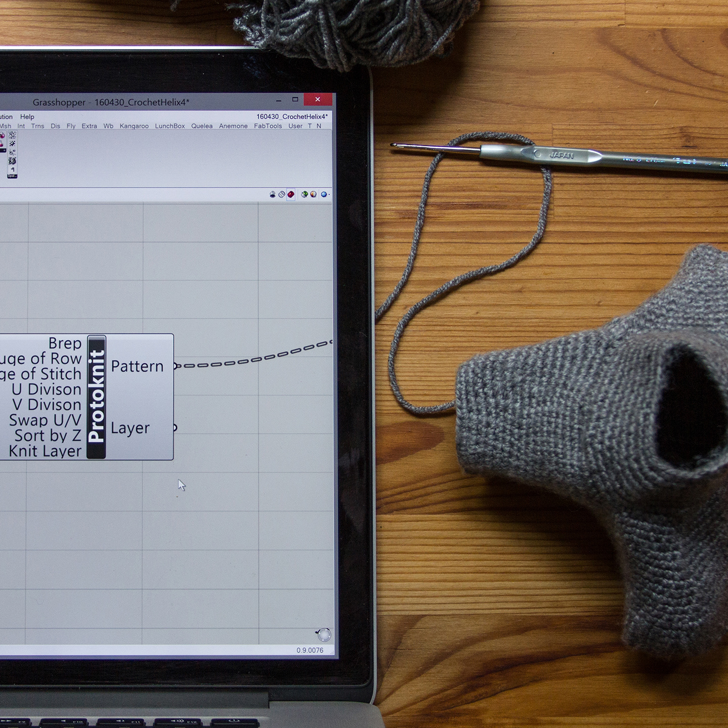Click the N tab

click(x=319, y=126)
